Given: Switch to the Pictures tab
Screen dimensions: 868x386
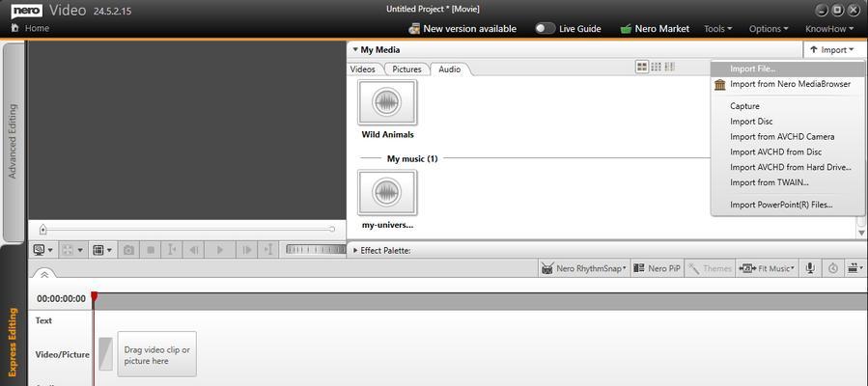Looking at the screenshot, I should [406, 69].
